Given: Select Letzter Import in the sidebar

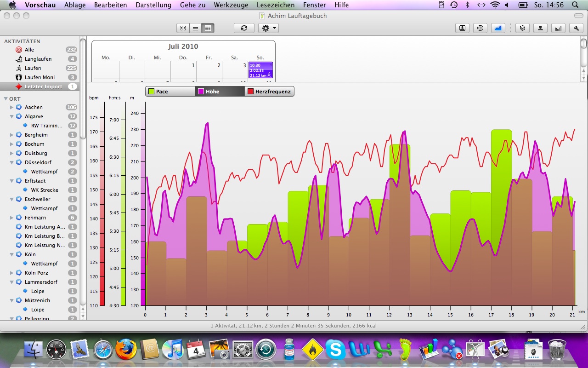Looking at the screenshot, I should [x=43, y=86].
